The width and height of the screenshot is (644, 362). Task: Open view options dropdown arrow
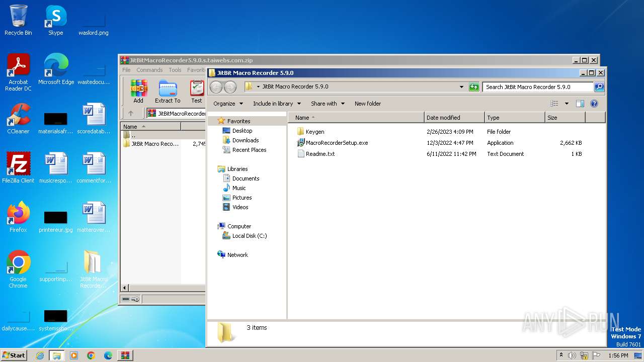coord(567,104)
